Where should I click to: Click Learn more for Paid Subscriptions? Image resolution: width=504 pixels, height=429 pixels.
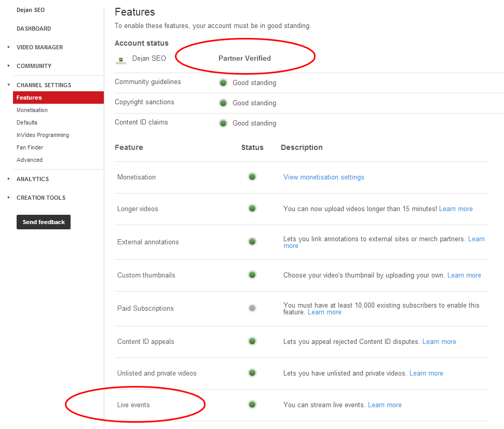point(324,312)
